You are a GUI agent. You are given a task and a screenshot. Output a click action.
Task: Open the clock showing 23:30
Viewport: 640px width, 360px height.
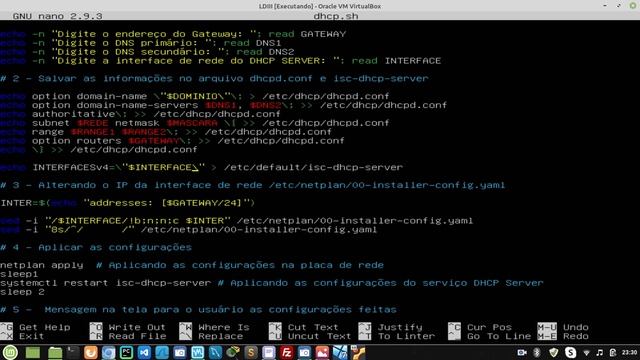coord(629,353)
